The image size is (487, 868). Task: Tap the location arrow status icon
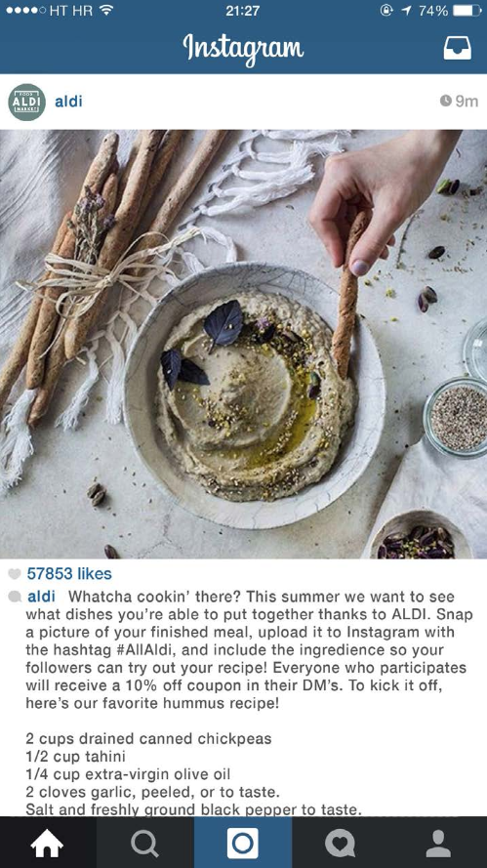407,10
